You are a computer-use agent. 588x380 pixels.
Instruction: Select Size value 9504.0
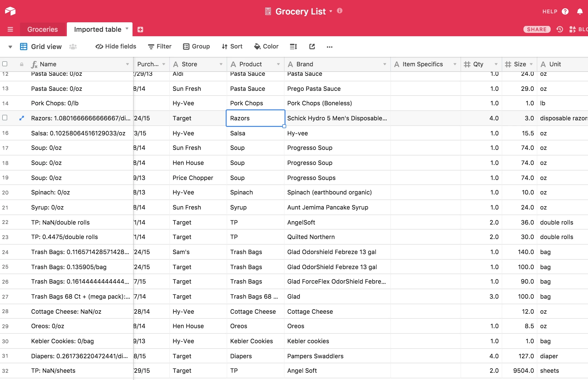tap(520, 371)
